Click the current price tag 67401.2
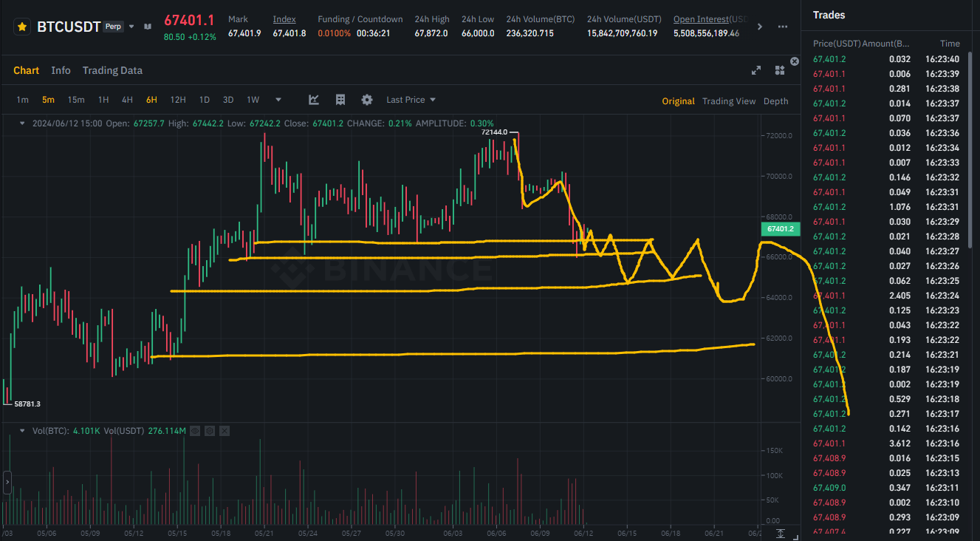Viewport: 980px width, 541px height. click(x=781, y=229)
